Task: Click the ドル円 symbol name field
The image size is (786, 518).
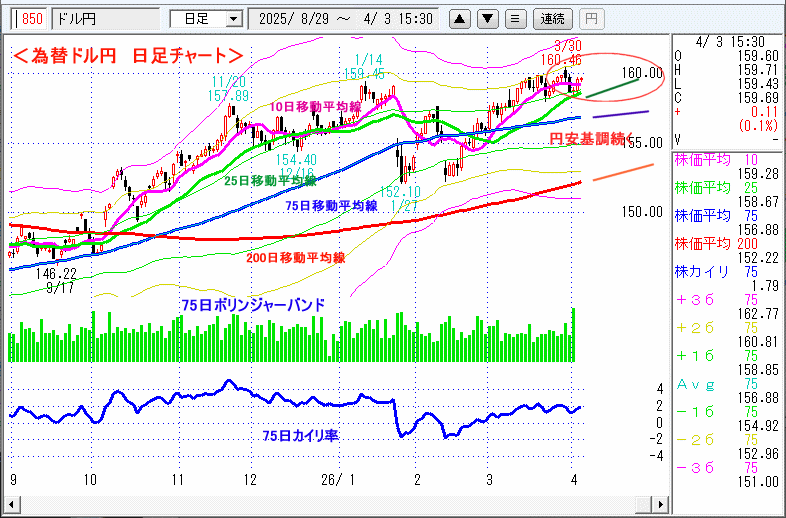Action: coord(106,19)
